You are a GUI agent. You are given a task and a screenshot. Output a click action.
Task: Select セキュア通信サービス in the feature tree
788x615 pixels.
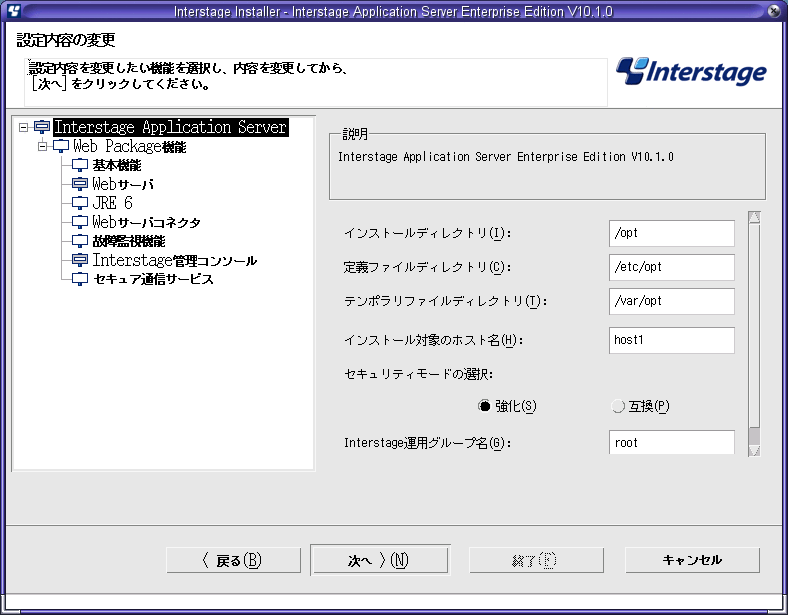coord(153,279)
